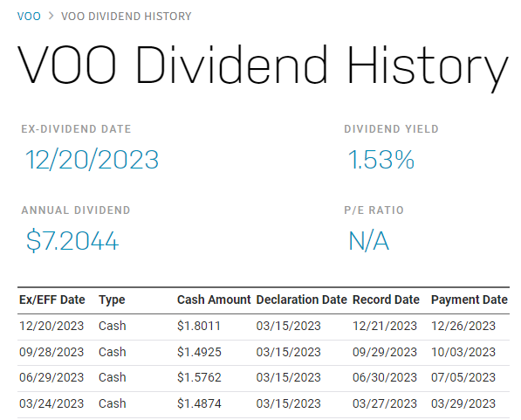Select the 09/28/2023 ex-date row
This screenshot has height=420, width=521.
pos(264,352)
